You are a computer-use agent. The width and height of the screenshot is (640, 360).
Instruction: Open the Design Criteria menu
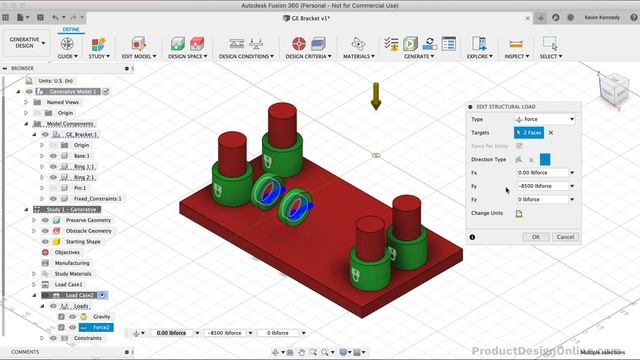[x=308, y=56]
